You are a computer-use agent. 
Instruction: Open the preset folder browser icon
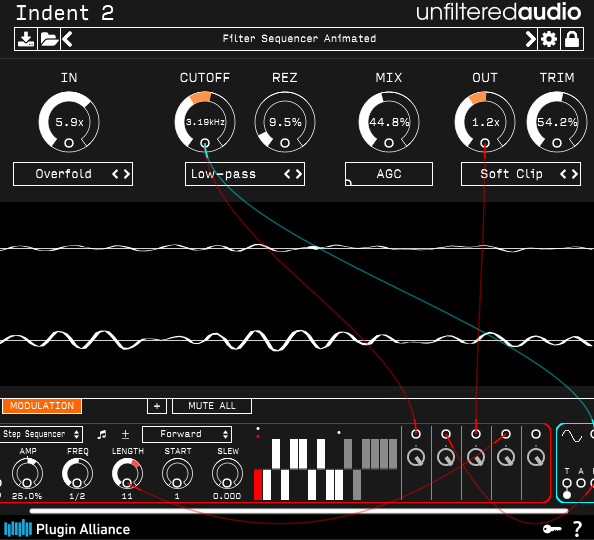coord(49,39)
